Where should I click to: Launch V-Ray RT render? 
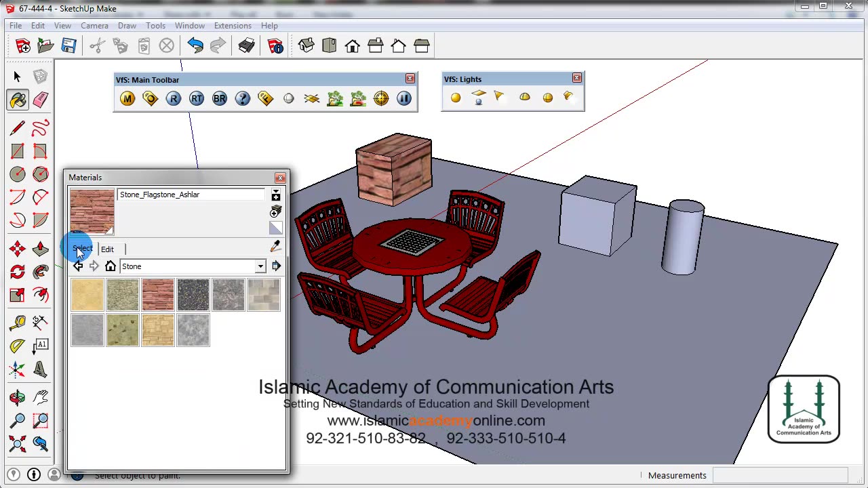(x=197, y=99)
